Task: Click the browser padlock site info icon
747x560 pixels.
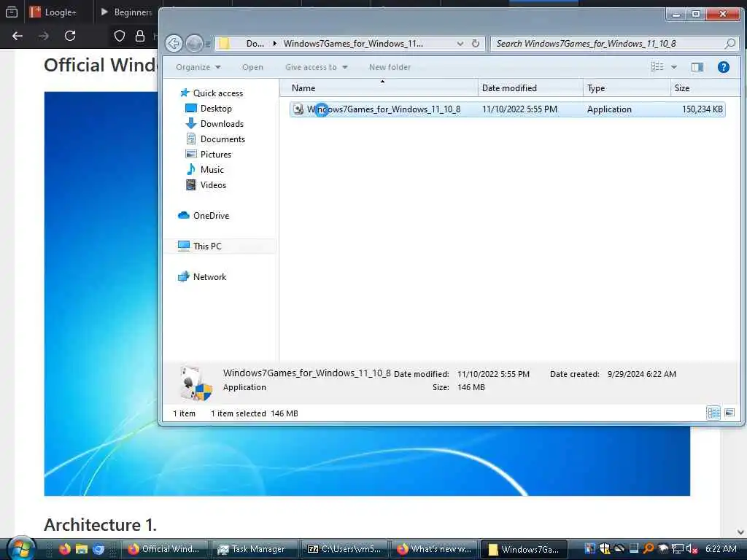Action: [x=140, y=36]
